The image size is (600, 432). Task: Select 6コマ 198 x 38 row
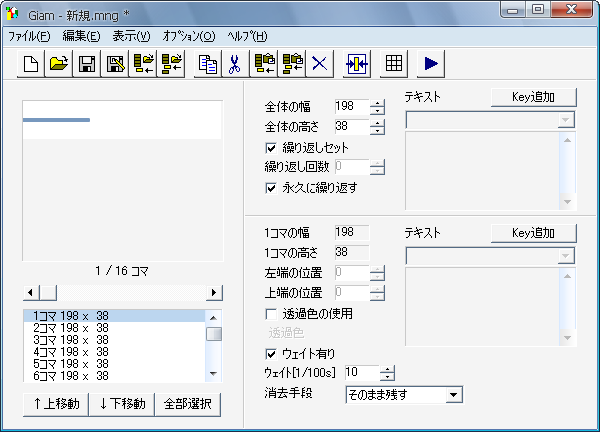click(x=114, y=376)
